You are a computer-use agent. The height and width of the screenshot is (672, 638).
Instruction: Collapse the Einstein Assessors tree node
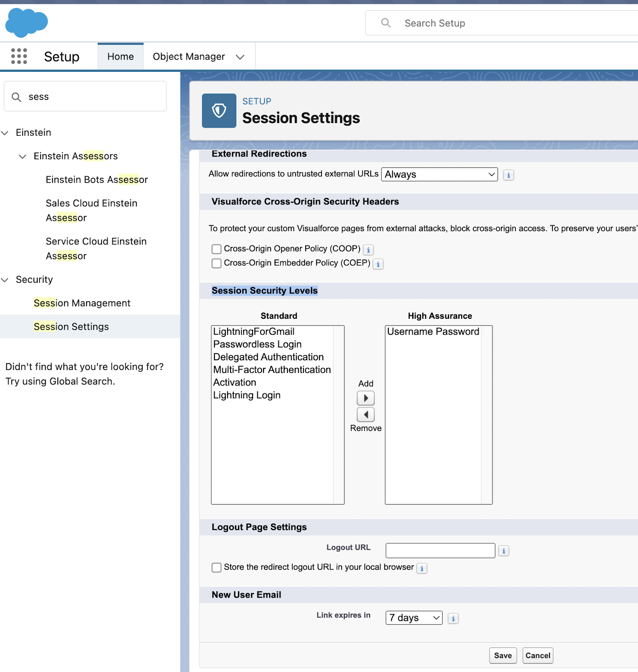23,156
